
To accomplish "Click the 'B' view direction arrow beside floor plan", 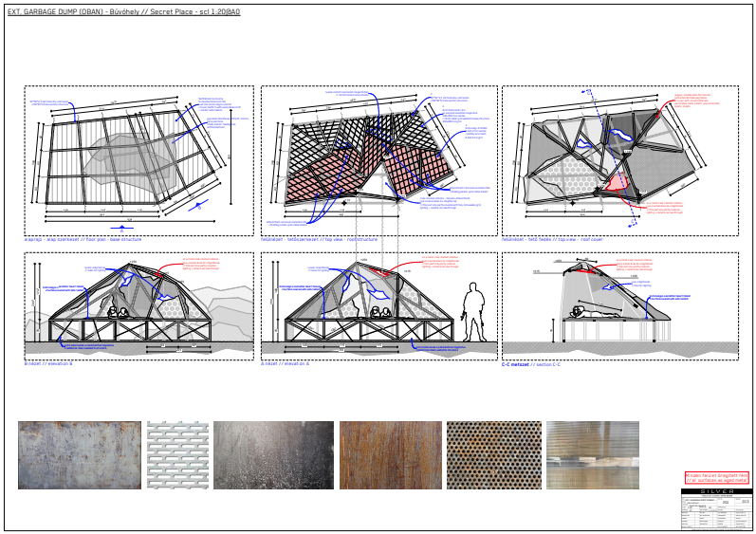I will tap(198, 206).
